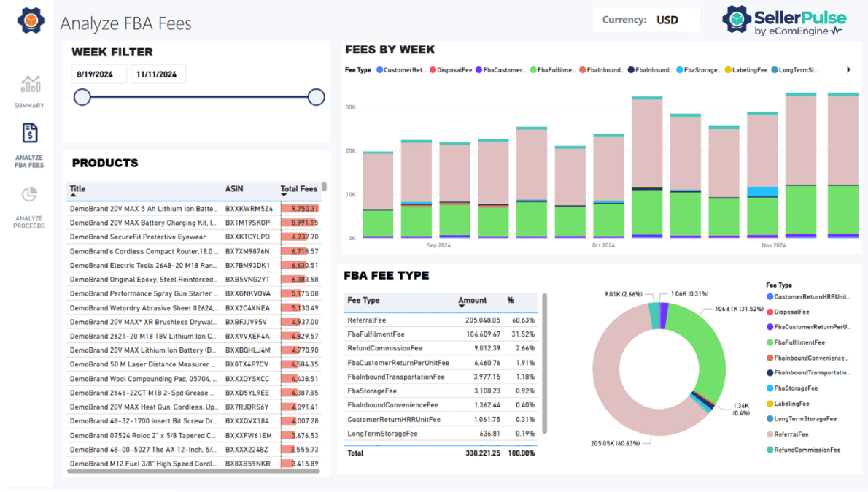
Task: Select FbaFulfilme.. in Fees By Week legend
Action: (x=553, y=70)
